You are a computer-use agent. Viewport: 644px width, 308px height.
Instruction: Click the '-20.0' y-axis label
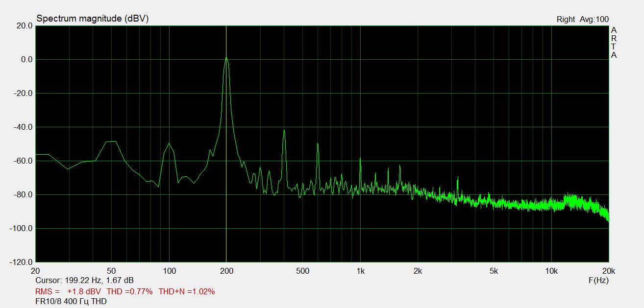(x=23, y=93)
